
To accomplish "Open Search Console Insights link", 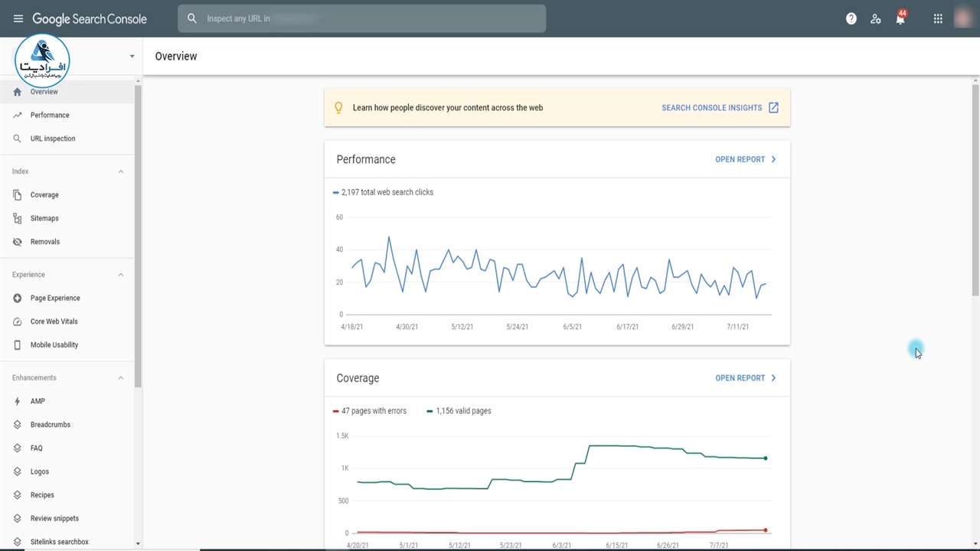I will [719, 108].
